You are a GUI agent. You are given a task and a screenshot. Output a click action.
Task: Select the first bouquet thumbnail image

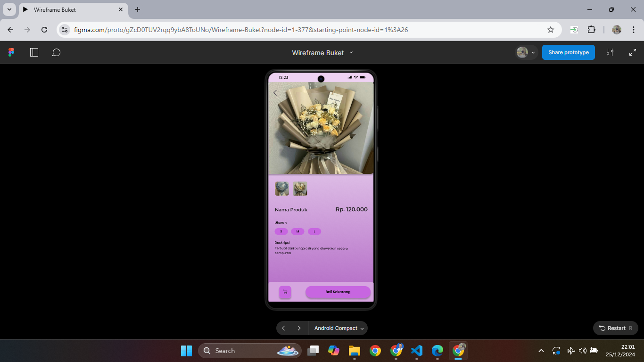pyautogui.click(x=282, y=189)
